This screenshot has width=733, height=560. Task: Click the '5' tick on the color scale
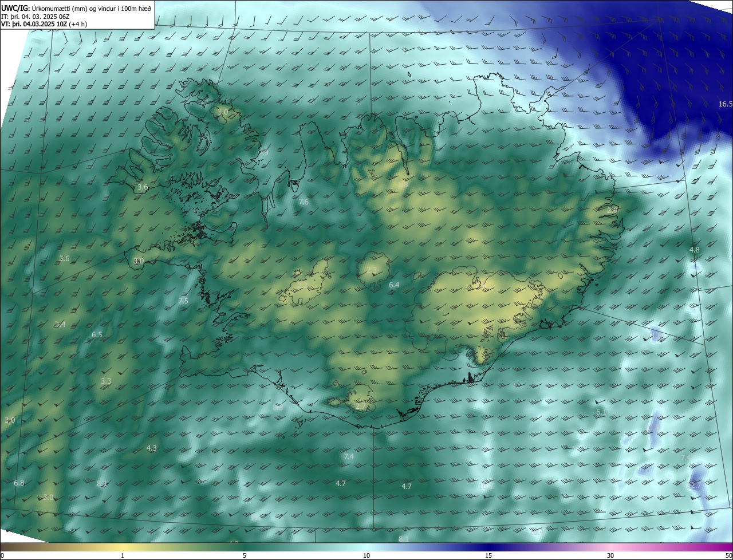[245, 555]
